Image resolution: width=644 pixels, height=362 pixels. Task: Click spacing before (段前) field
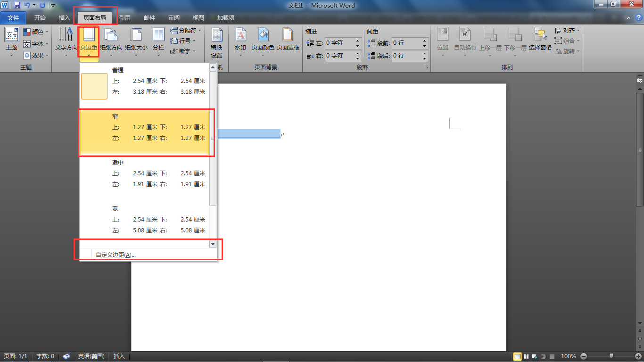406,43
